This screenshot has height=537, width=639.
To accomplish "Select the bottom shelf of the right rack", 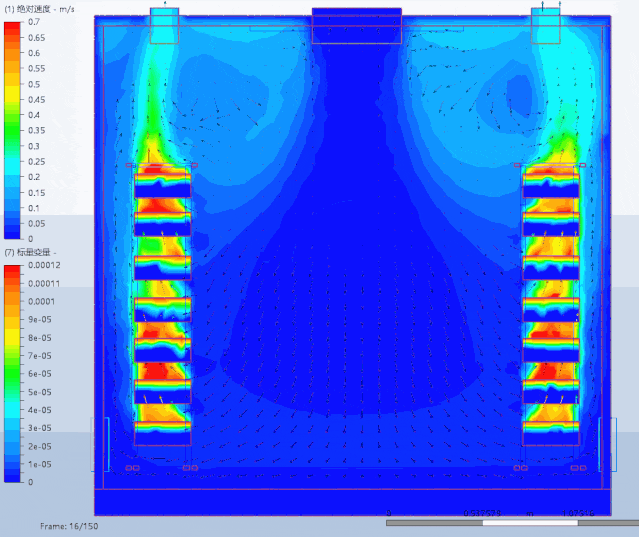I will point(551,430).
